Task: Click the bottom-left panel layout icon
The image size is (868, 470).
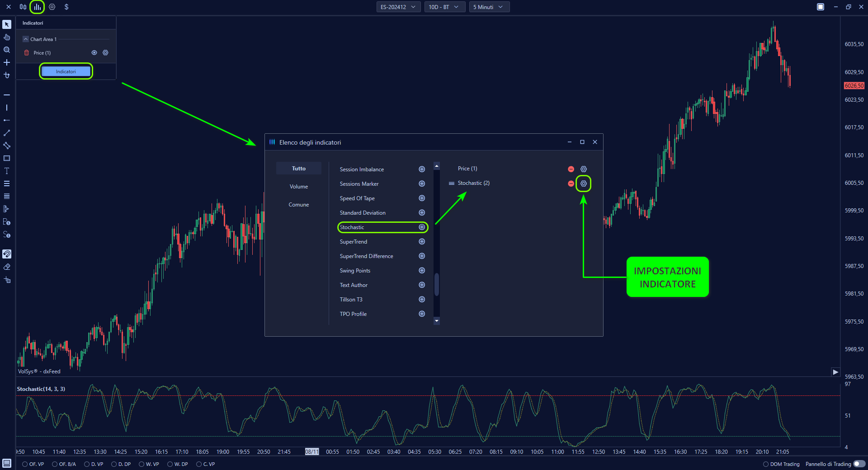Action: click(7, 463)
